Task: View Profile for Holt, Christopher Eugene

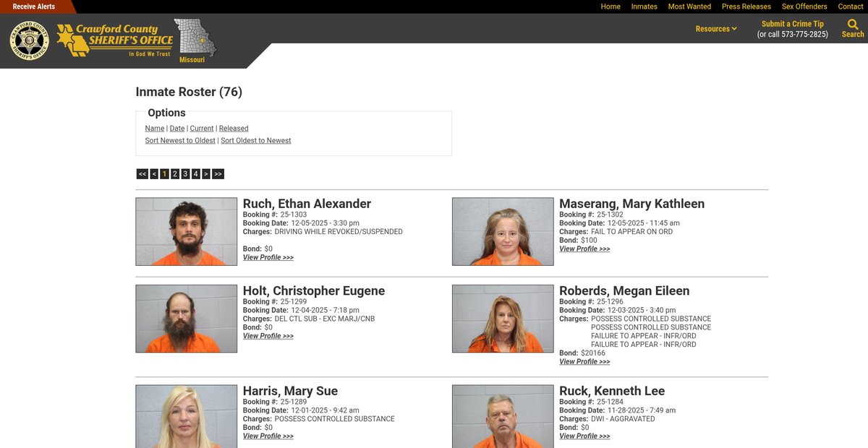Action: tap(268, 336)
